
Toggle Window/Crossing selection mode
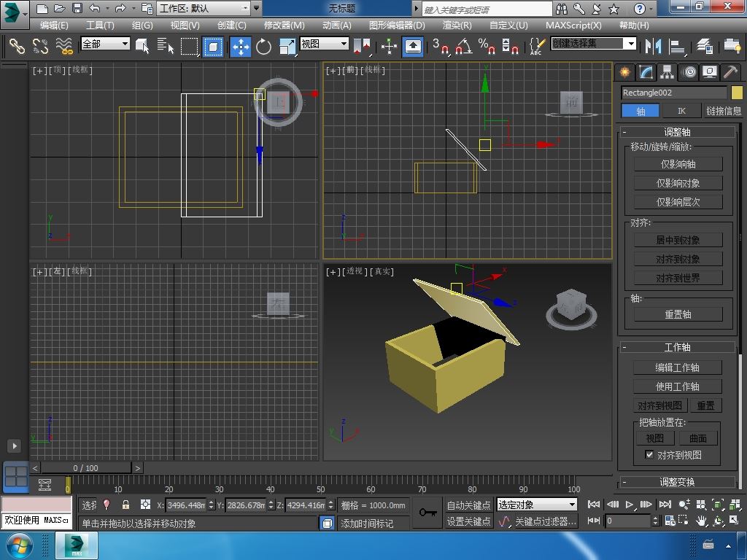(213, 46)
